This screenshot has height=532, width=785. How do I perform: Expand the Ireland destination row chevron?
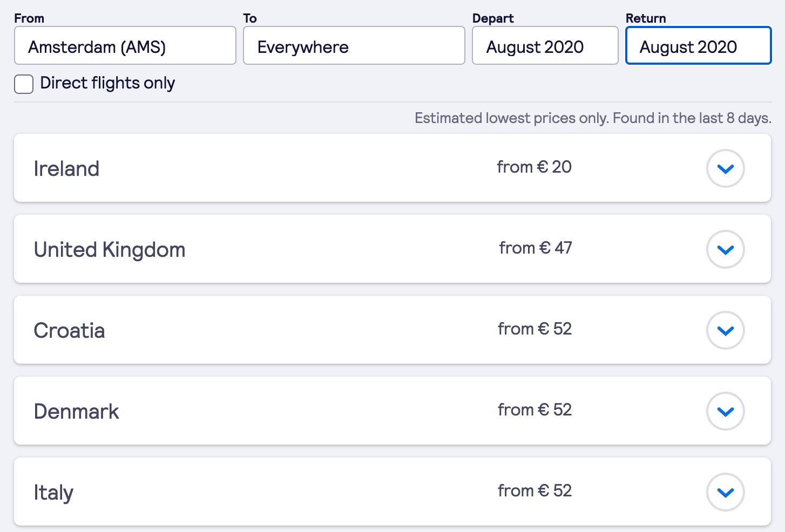[725, 168]
